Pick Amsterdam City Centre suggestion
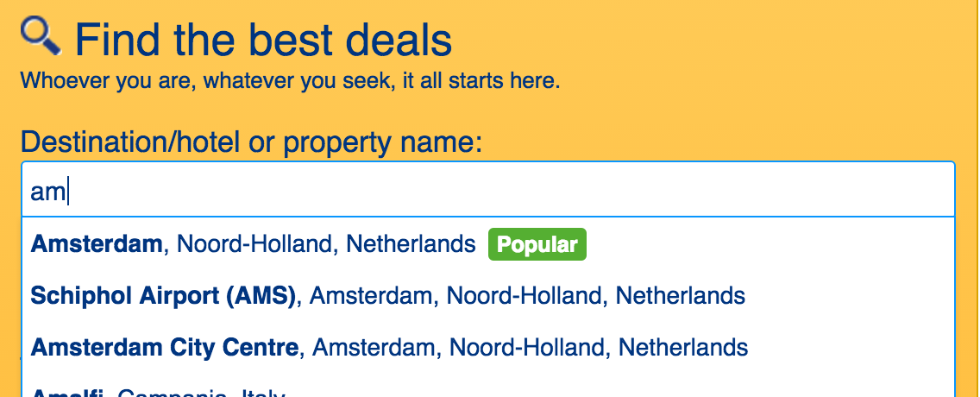The width and height of the screenshot is (980, 397). tap(488, 347)
